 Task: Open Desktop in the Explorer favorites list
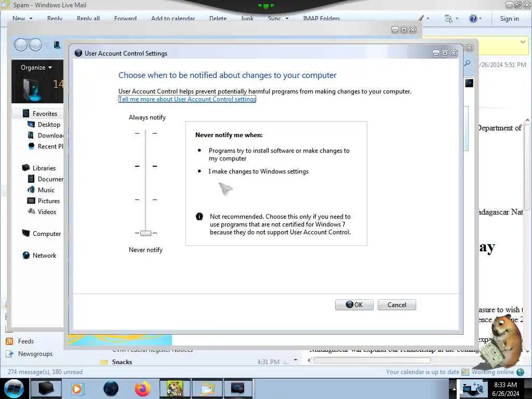coord(49,125)
